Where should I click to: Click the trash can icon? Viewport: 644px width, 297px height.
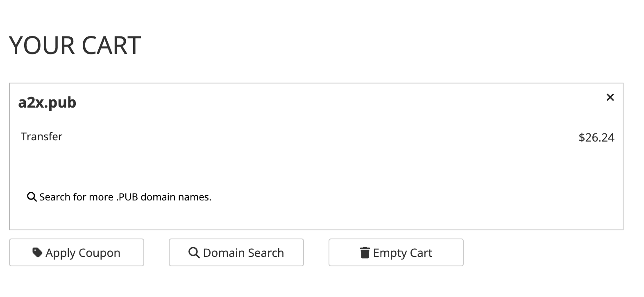(365, 252)
